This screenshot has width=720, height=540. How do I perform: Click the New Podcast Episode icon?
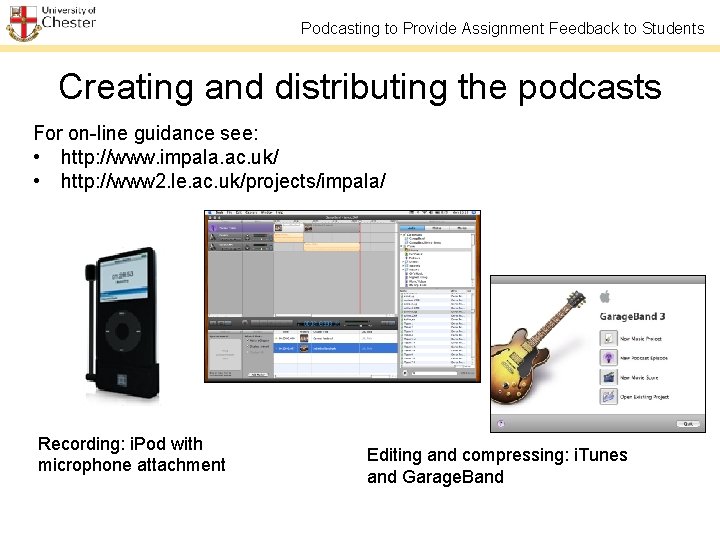(x=608, y=358)
